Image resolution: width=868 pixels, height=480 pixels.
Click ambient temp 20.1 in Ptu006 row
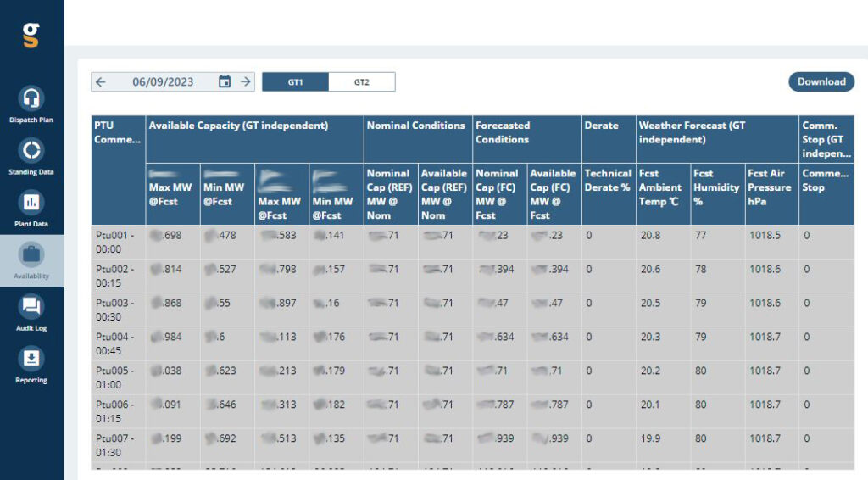tap(650, 405)
